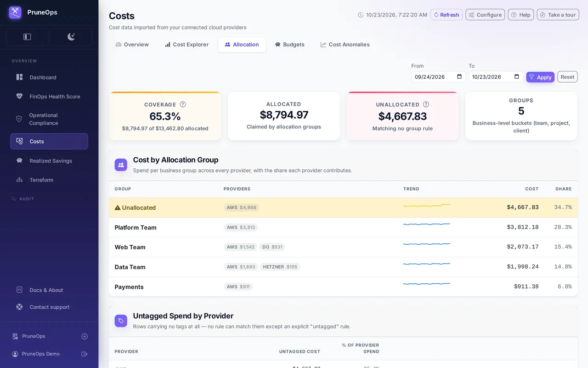Click the logout icon beside PruneOps Demo

click(x=85, y=354)
